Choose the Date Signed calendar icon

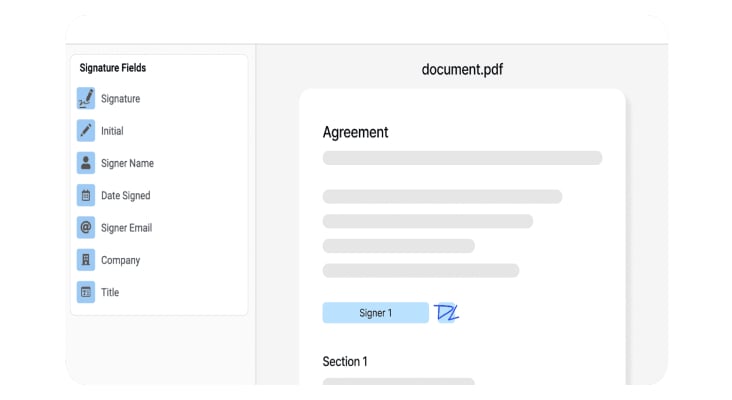86,195
